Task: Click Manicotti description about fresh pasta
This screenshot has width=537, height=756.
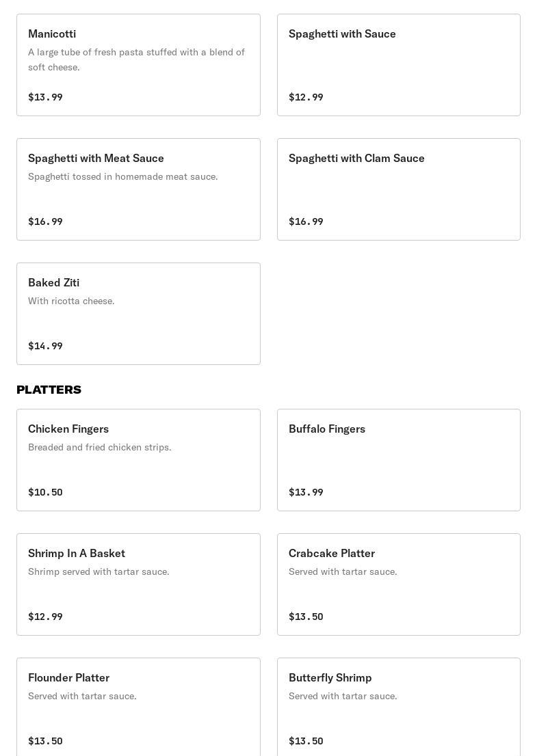Action: point(137,59)
